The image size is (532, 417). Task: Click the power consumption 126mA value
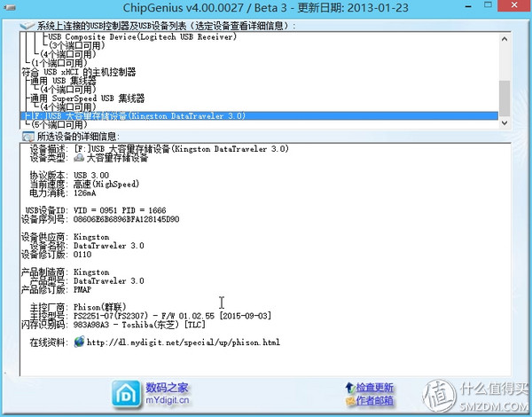[x=85, y=193]
